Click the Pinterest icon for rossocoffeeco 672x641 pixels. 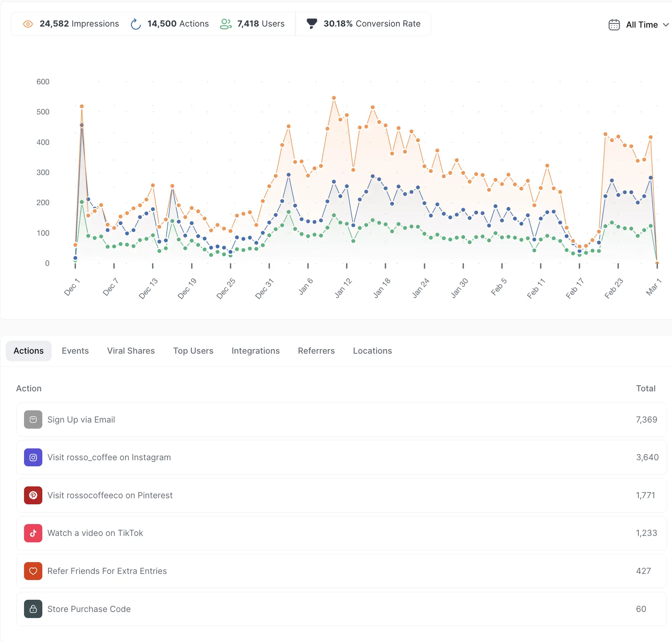[x=33, y=495]
